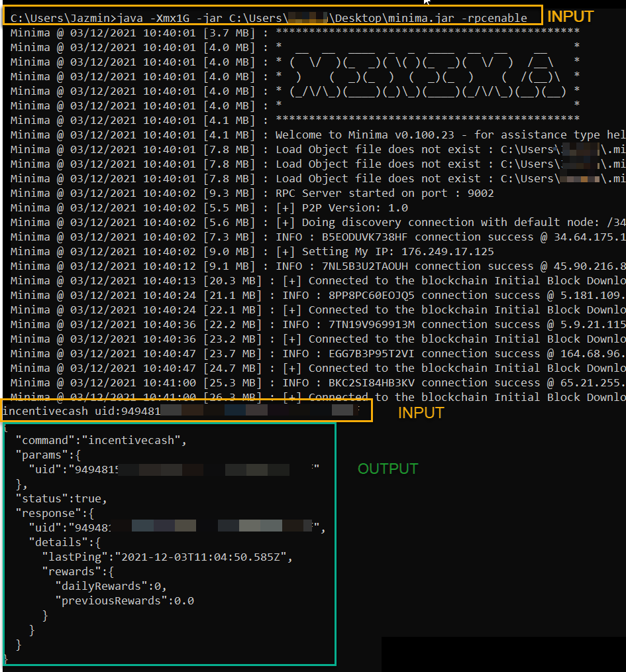Click the 8PP8PC60EOJQ5 connection success line
626x672 pixels.
coord(317,296)
